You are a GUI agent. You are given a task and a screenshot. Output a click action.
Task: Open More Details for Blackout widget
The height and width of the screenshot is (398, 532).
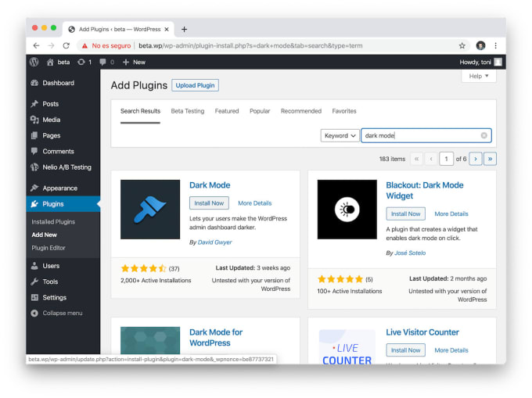point(451,213)
